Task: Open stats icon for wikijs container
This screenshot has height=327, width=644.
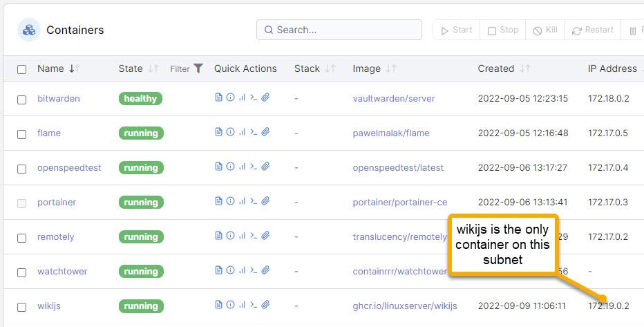Action: pyautogui.click(x=242, y=305)
